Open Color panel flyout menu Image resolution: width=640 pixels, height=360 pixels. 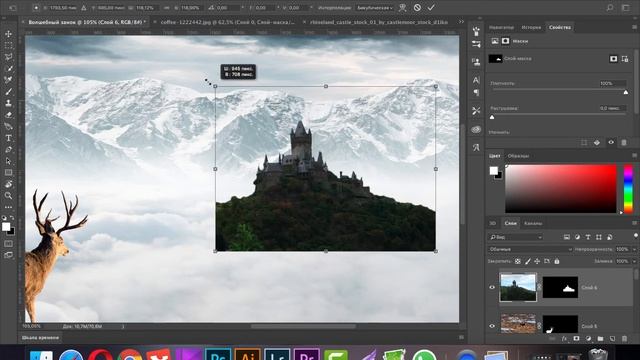click(x=634, y=156)
